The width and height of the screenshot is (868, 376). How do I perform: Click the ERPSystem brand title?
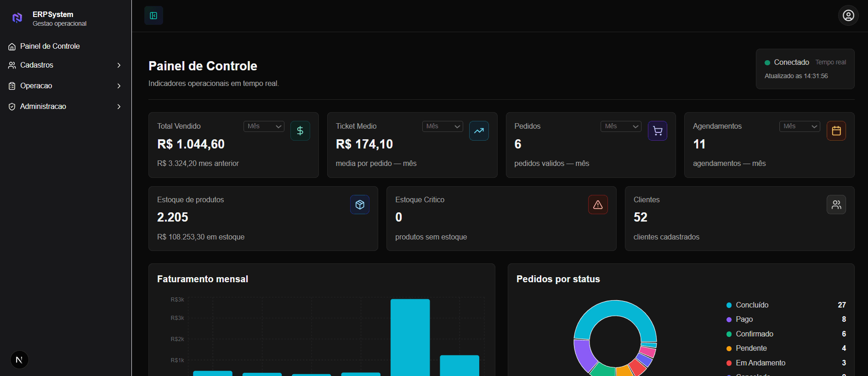53,15
